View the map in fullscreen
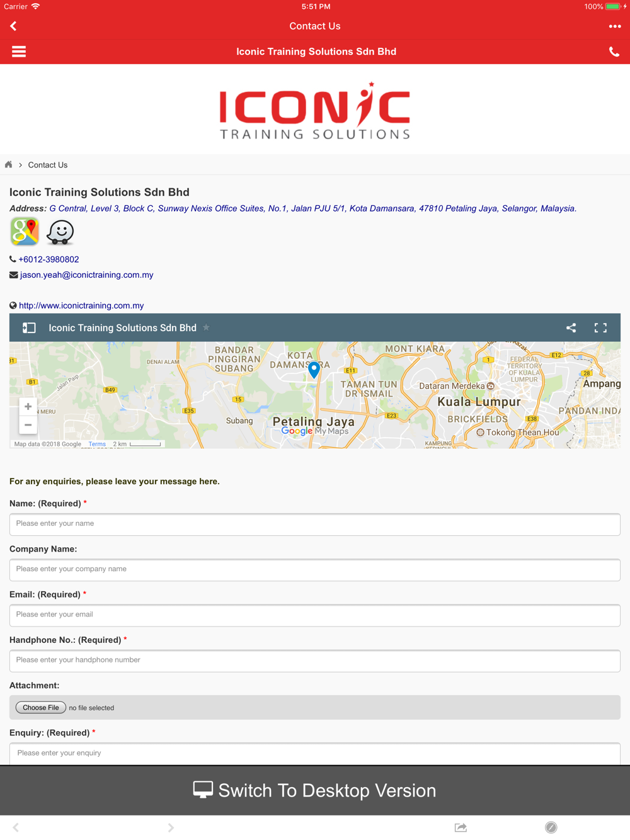Image resolution: width=630 pixels, height=840 pixels. (x=601, y=327)
